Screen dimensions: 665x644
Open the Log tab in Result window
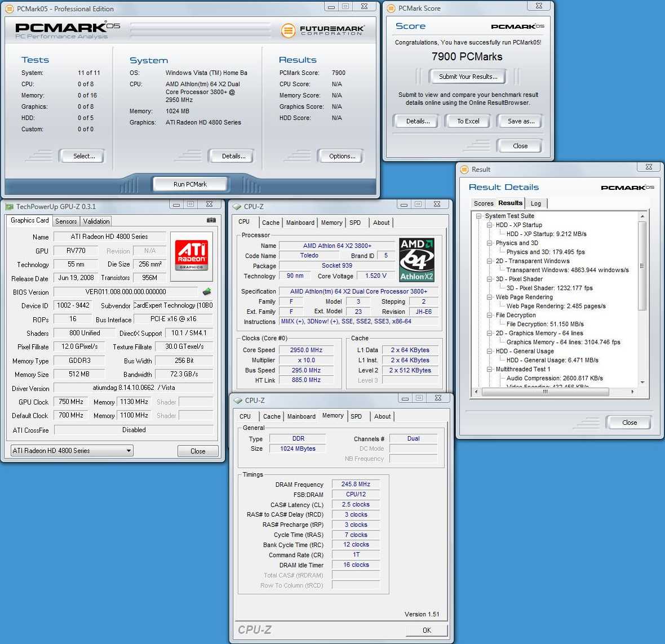pyautogui.click(x=536, y=203)
